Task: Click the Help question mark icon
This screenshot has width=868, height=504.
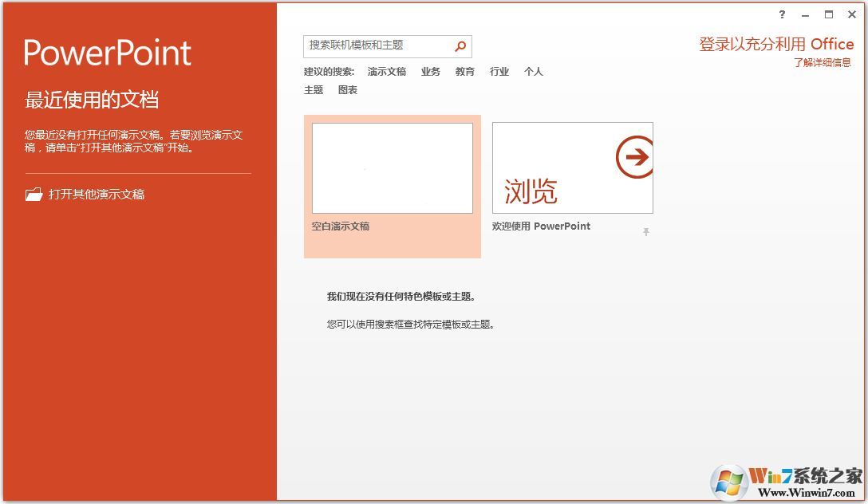Action: pos(781,14)
